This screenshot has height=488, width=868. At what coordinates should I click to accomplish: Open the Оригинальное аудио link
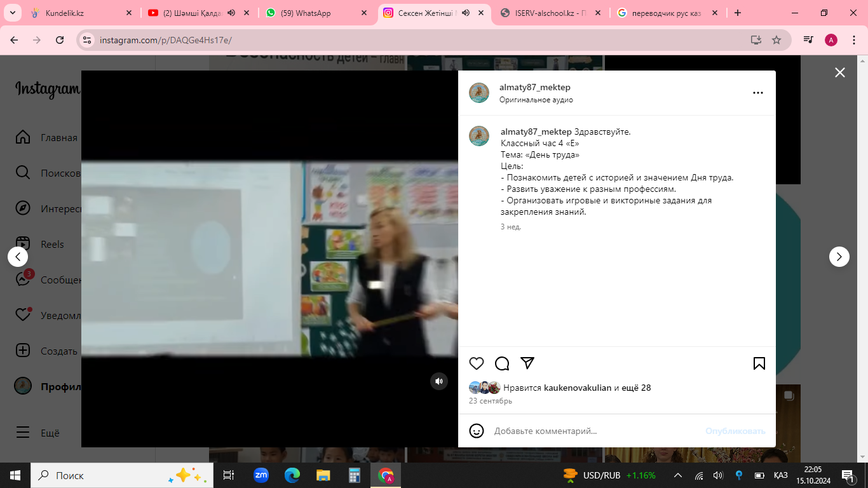pyautogui.click(x=536, y=100)
